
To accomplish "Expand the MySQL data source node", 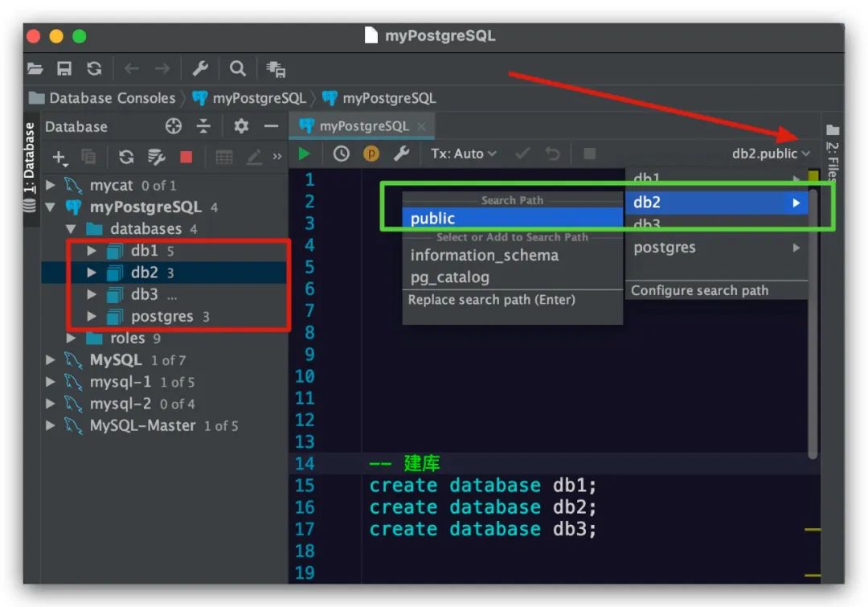I will point(51,360).
